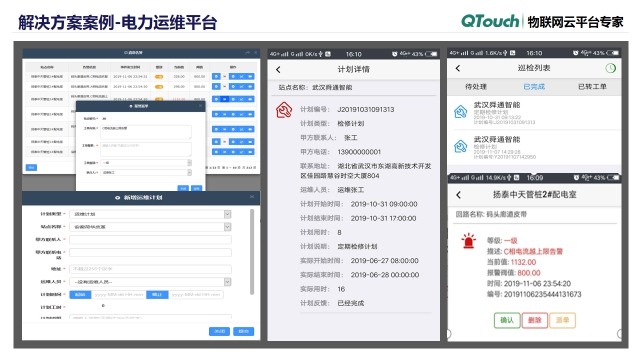This screenshot has height=360, width=640.
Task: Expand the 运维人员 dropdown
Action: (150, 282)
